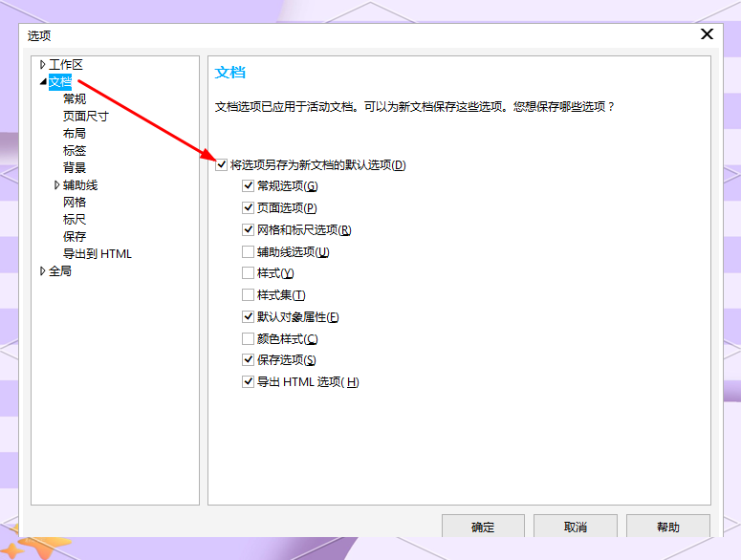This screenshot has width=741, height=560.
Task: Click the 取消 button
Action: [575, 527]
